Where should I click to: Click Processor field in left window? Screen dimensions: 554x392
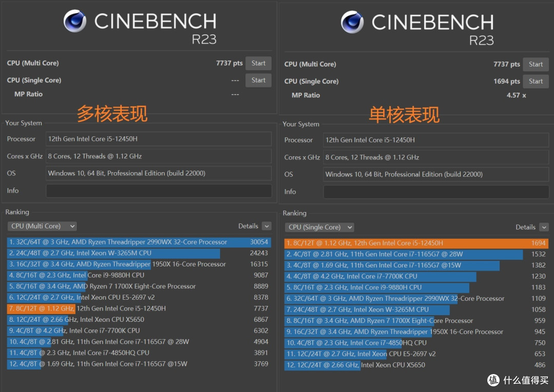click(159, 139)
